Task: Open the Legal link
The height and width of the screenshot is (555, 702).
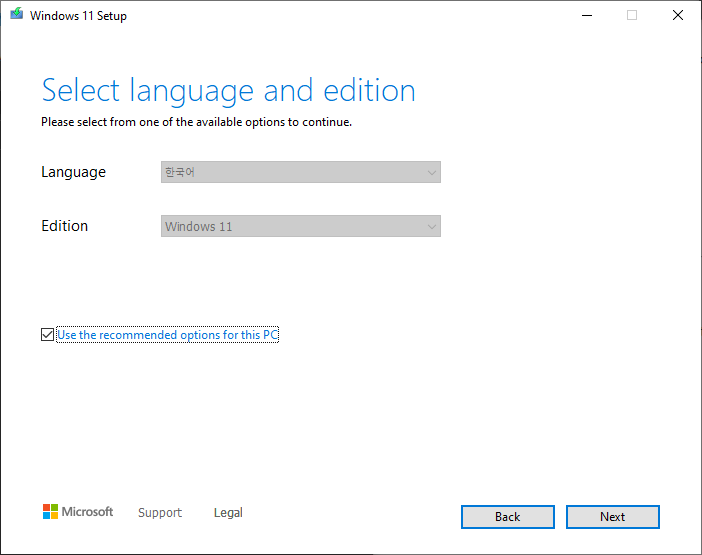Action: [x=228, y=512]
